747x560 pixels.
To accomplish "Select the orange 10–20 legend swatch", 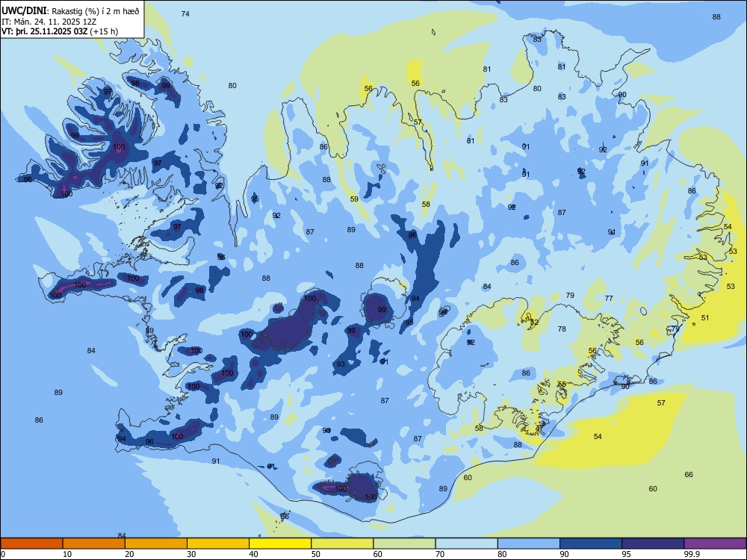I will (94, 544).
